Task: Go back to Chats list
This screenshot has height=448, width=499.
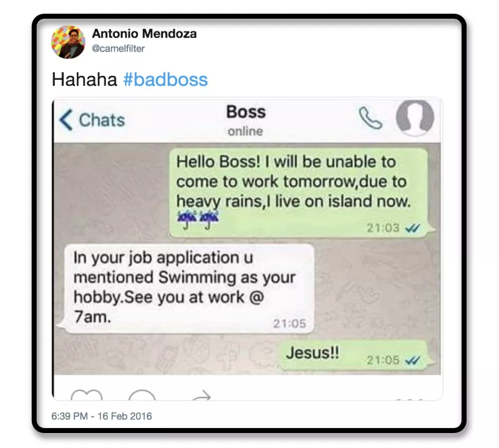Action: [x=92, y=120]
